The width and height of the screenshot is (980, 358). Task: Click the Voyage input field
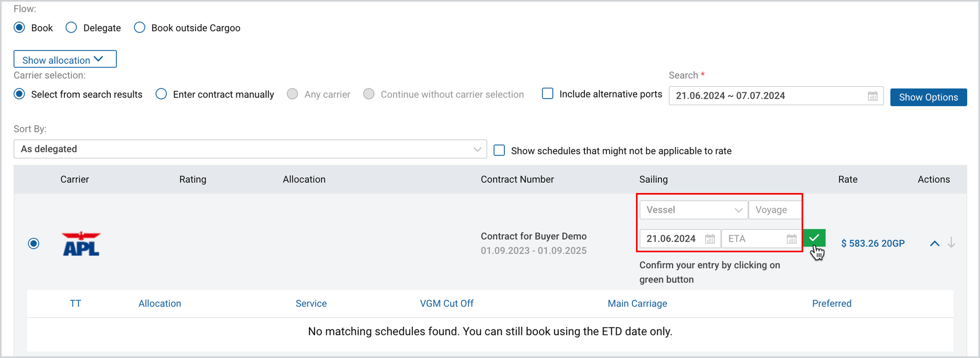775,210
